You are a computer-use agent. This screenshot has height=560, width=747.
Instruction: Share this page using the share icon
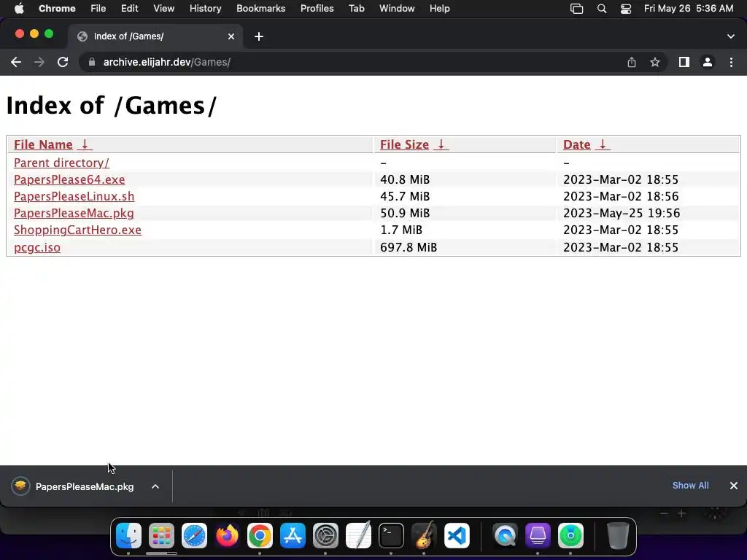[x=632, y=62]
